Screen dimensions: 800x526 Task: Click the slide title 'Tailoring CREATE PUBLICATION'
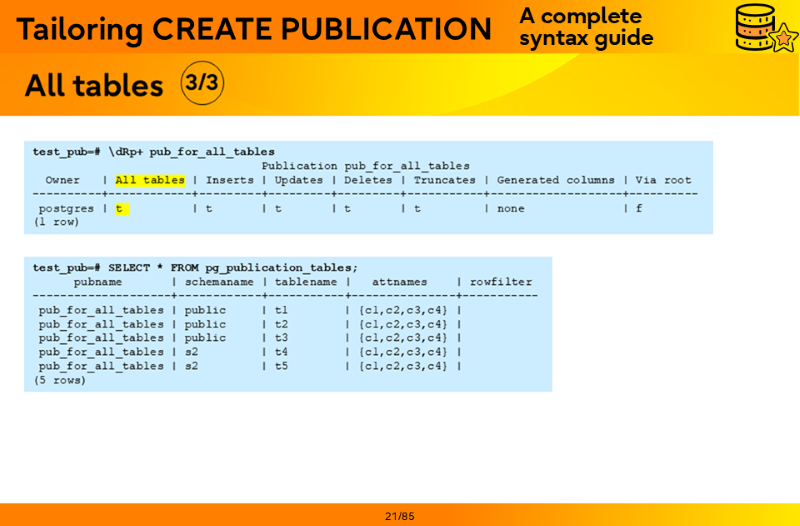[x=254, y=29]
